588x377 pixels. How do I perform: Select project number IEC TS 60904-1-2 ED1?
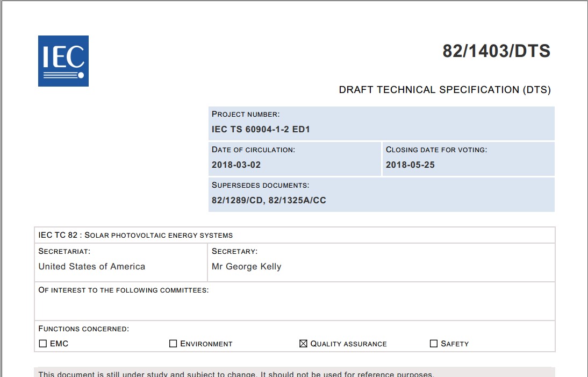[x=261, y=130]
